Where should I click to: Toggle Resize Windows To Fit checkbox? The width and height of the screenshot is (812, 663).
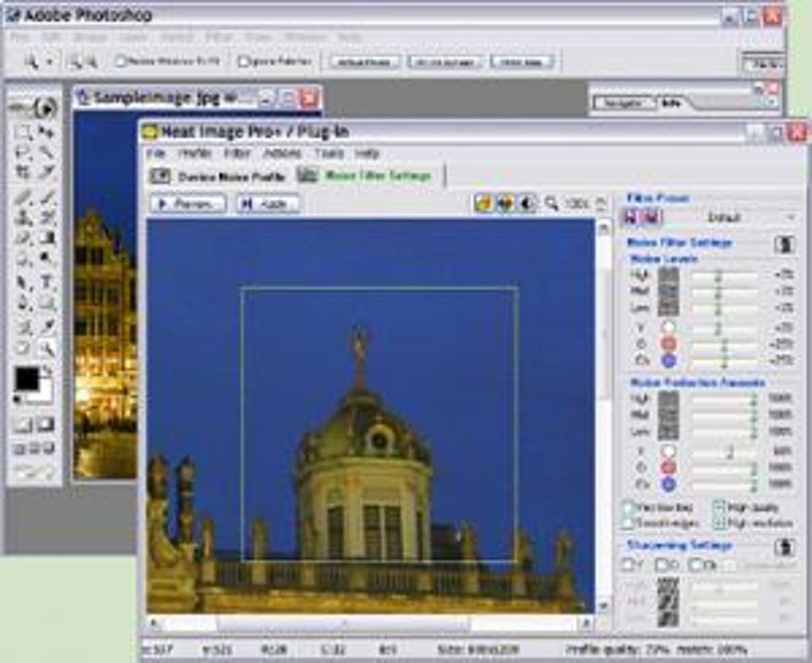pos(120,61)
